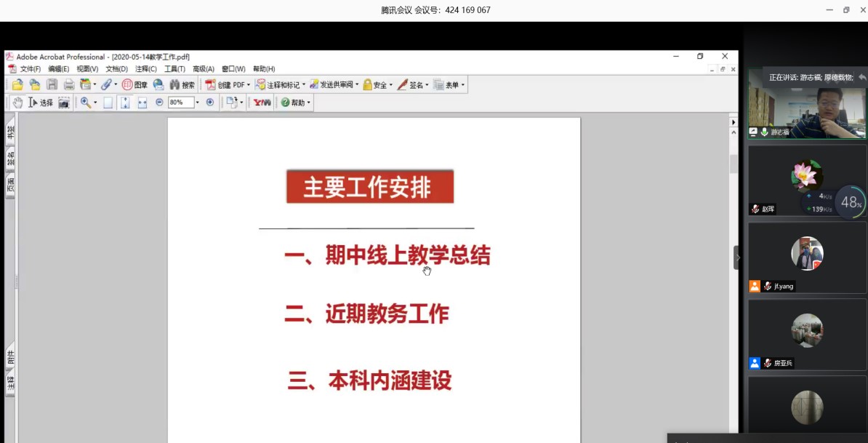Click the Fit Width icon
The width and height of the screenshot is (868, 443).
pos(142,103)
